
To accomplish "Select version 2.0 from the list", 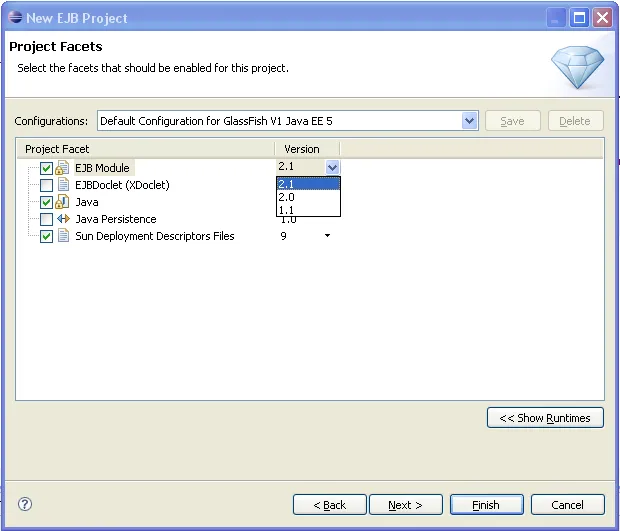I will click(308, 197).
